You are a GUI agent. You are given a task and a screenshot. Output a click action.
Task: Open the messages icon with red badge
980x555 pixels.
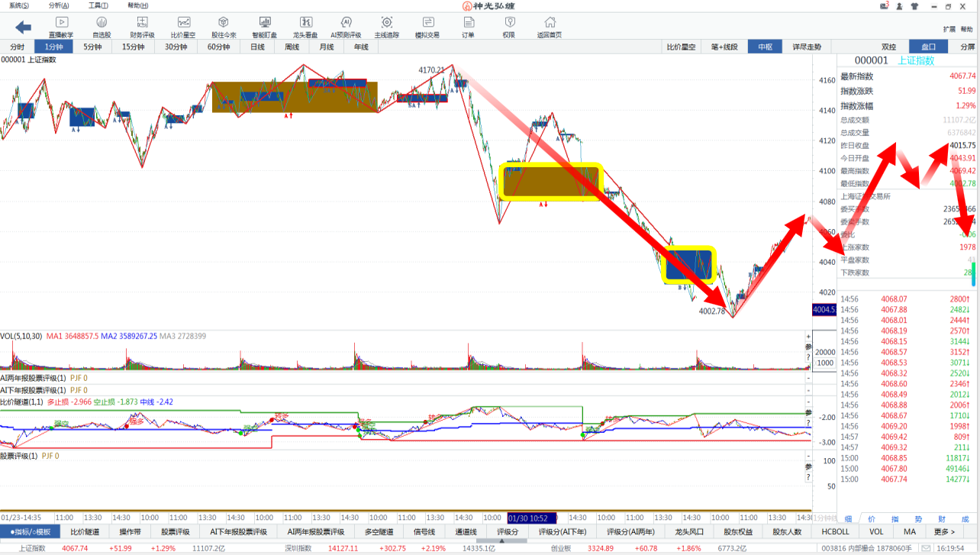tap(885, 6)
